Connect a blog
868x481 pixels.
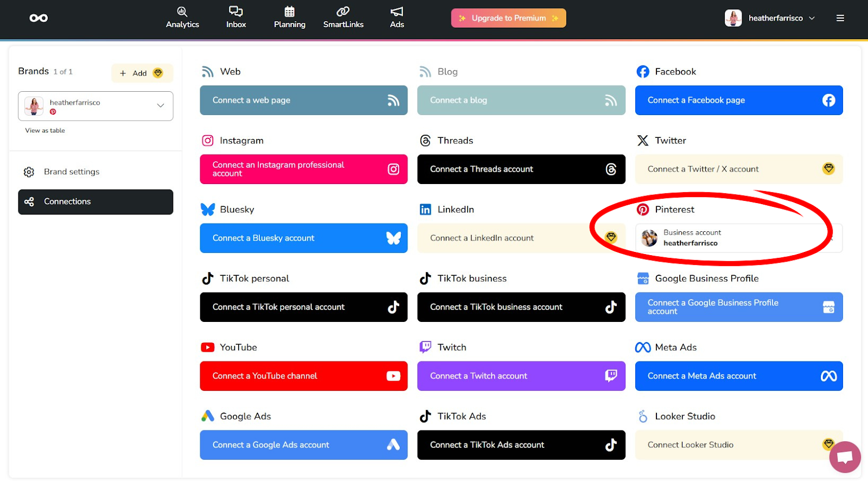(521, 100)
